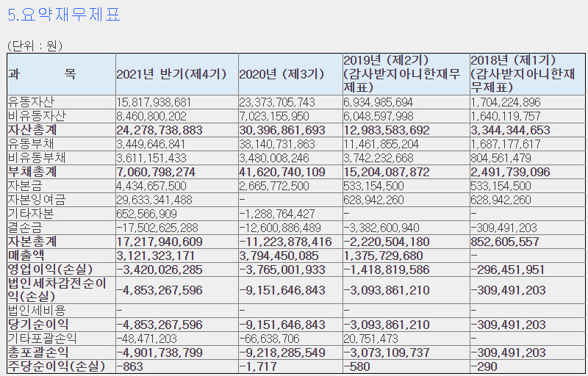
Task: Click the value 15,817,938,681
Action: [154, 102]
